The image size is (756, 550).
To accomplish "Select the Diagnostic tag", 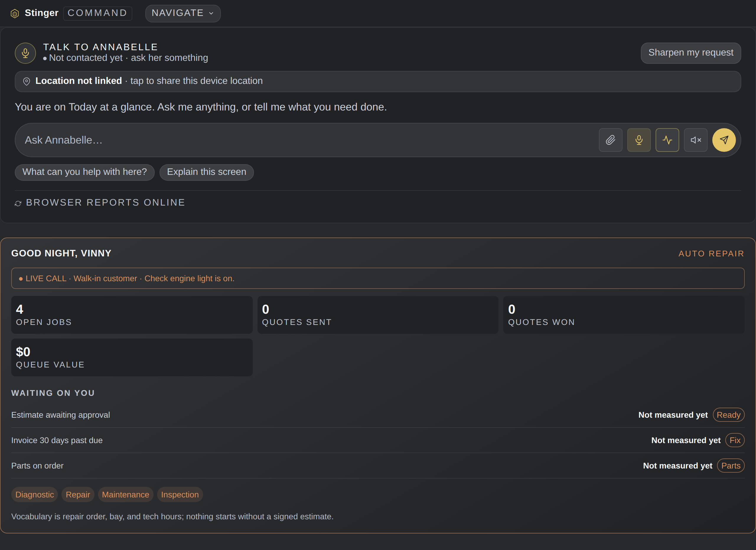I will (35, 495).
